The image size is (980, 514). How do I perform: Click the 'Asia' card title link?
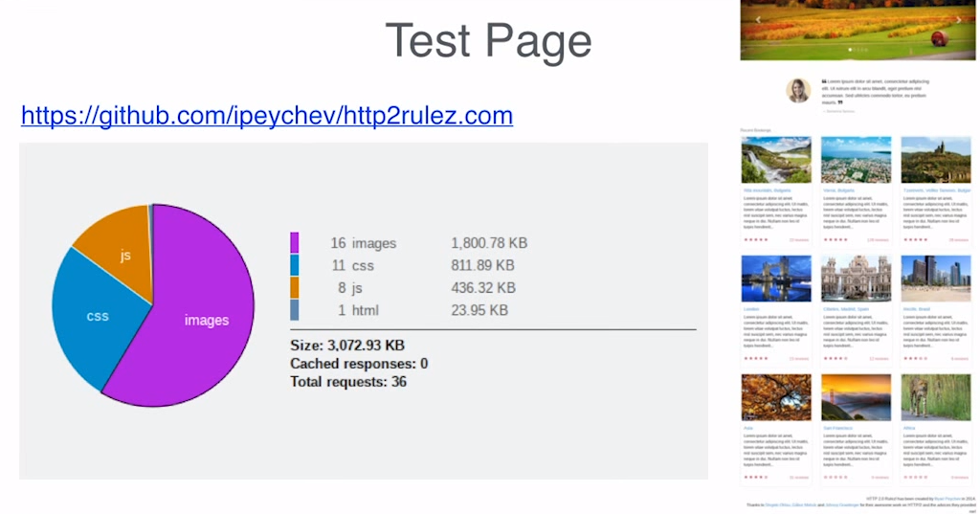click(x=748, y=429)
